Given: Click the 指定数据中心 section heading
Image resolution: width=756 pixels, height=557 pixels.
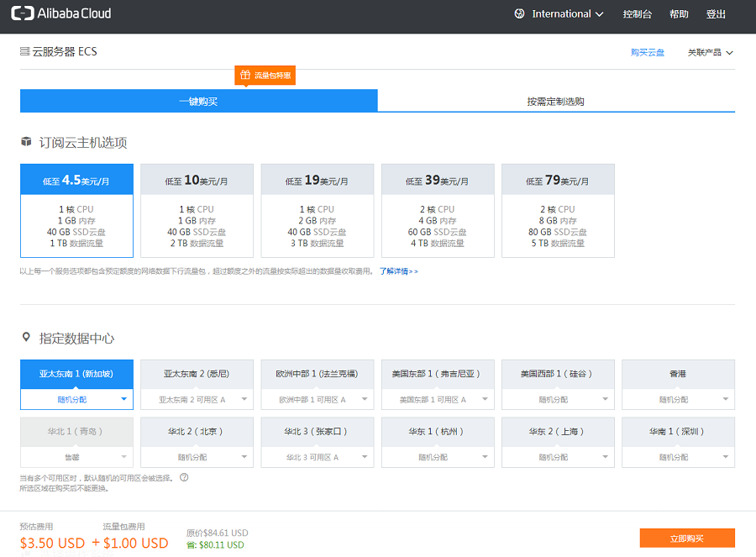Looking at the screenshot, I should tap(76, 339).
